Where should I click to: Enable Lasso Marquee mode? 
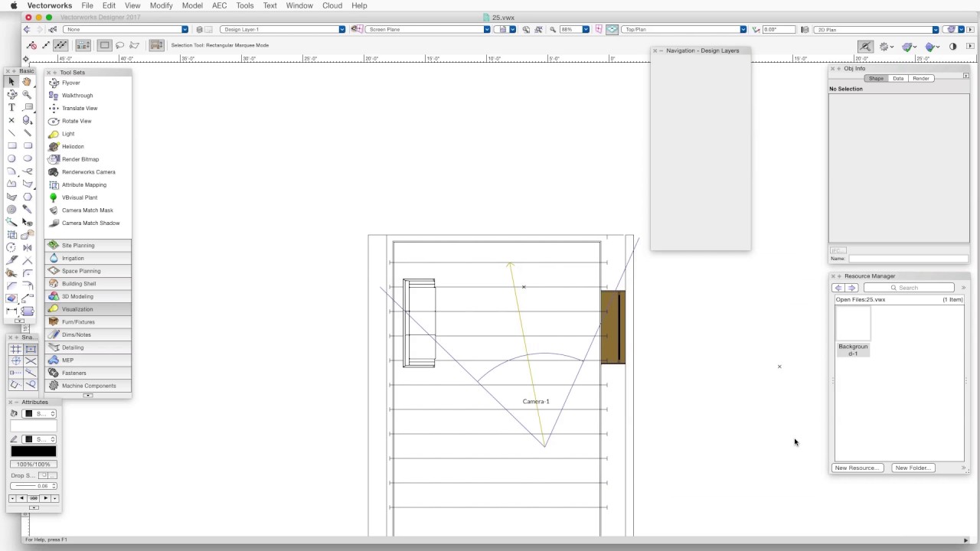[119, 45]
